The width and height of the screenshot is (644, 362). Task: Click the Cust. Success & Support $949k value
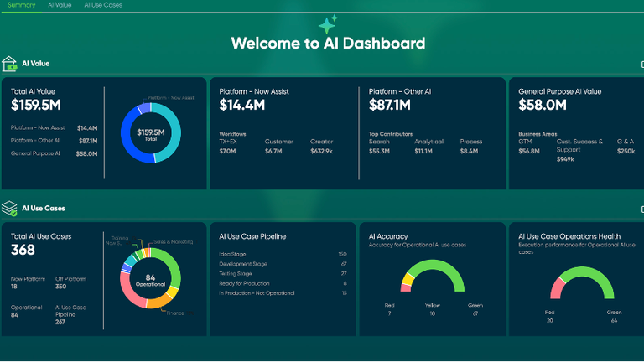pos(565,159)
